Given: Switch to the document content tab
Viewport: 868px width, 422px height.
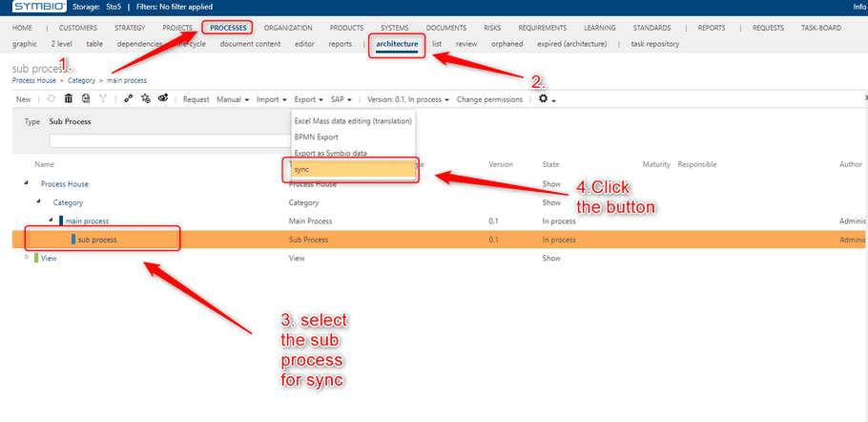Looking at the screenshot, I should (x=250, y=44).
